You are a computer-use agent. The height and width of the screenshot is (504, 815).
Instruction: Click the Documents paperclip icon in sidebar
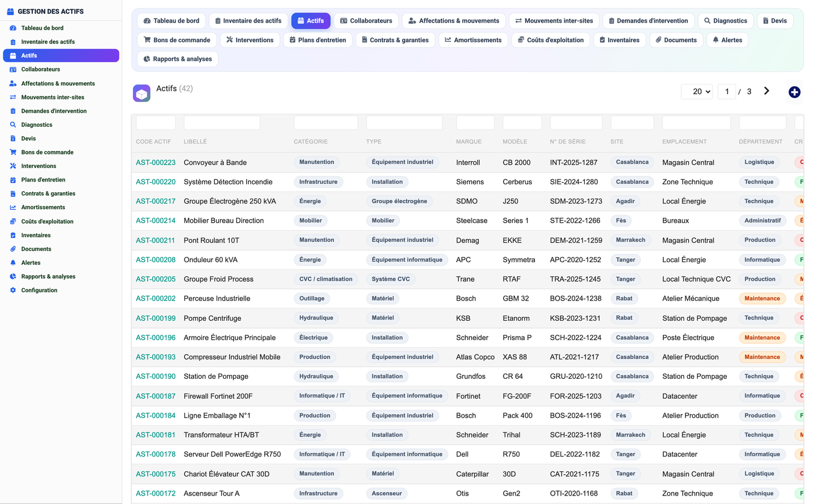click(x=13, y=249)
